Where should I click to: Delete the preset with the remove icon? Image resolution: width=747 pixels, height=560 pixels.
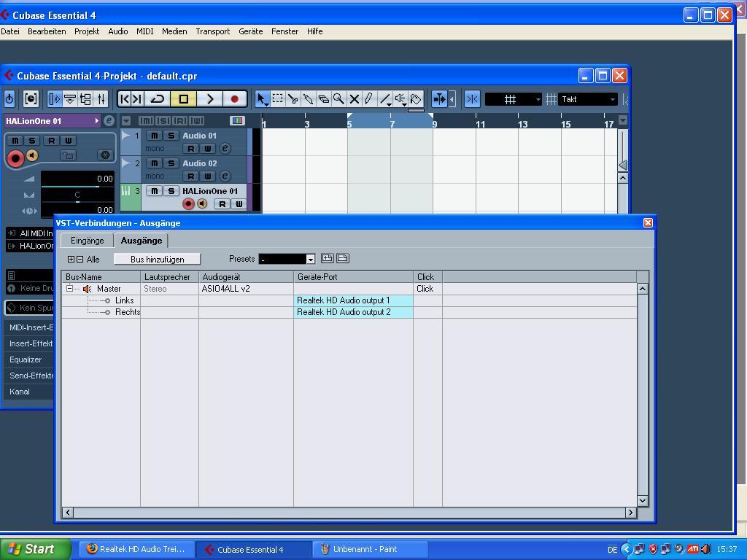343,259
